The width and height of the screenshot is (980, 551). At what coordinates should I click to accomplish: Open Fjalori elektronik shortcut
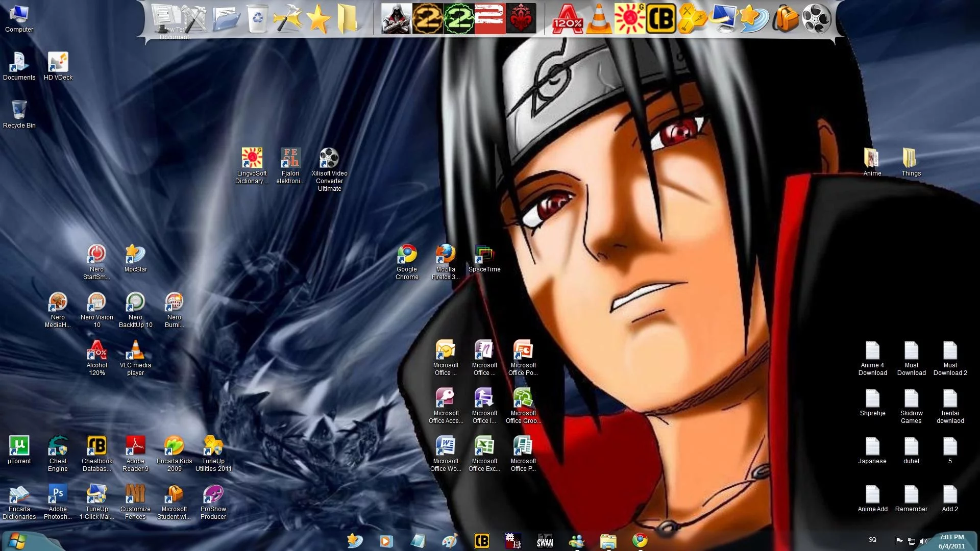[x=290, y=166]
